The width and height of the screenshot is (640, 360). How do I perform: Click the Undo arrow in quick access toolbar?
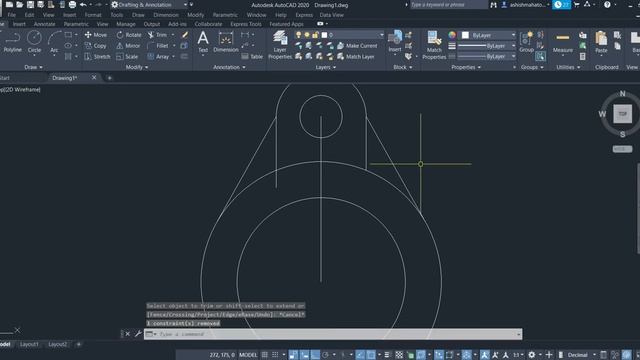[83, 5]
